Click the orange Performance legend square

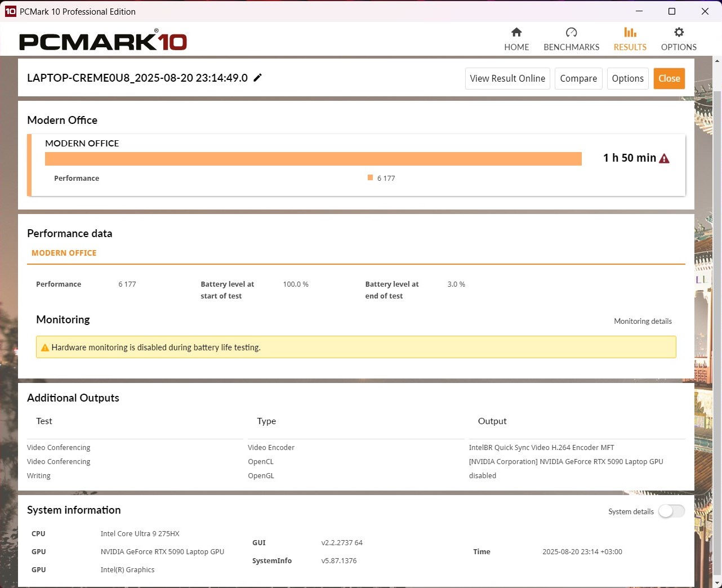pyautogui.click(x=370, y=178)
